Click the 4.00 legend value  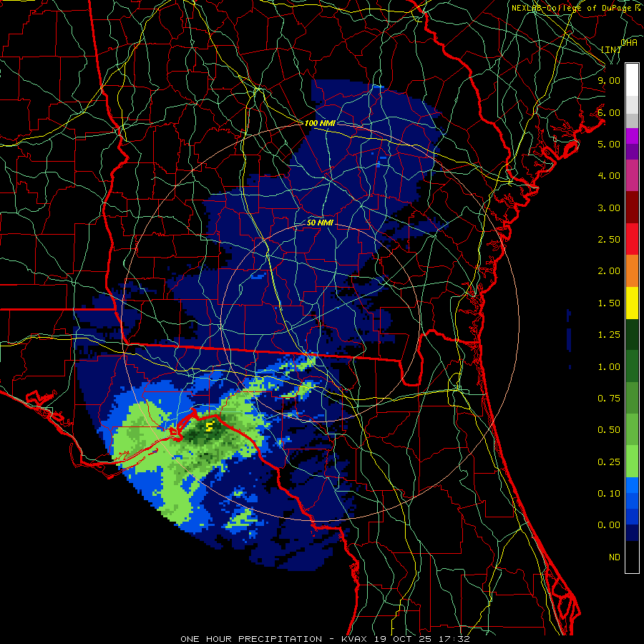pyautogui.click(x=609, y=176)
